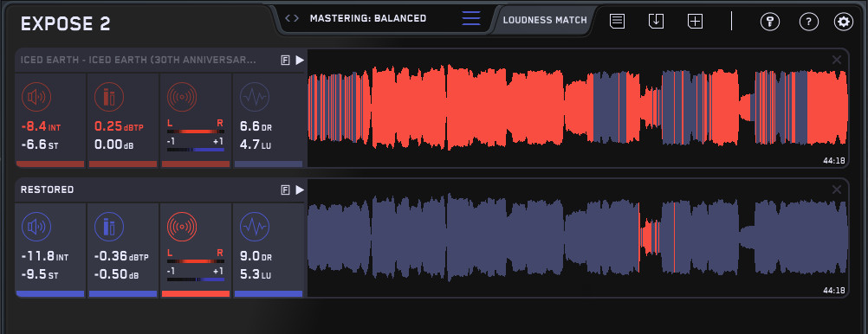Click the 0.00 dB peak value

click(x=113, y=145)
